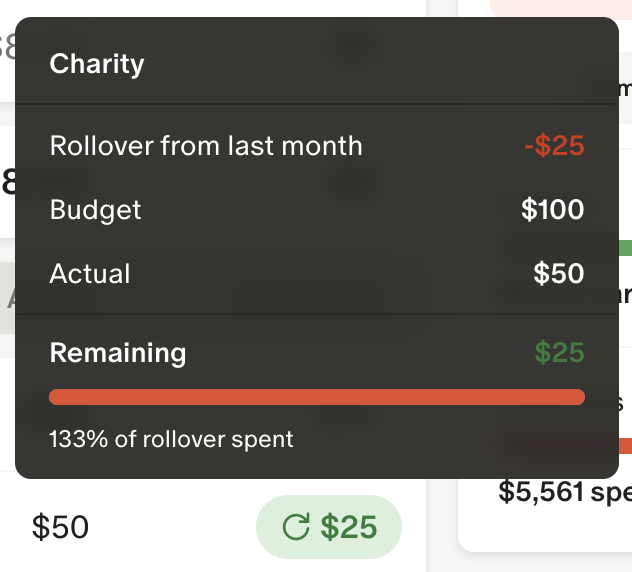
Task: Click the green $25 remaining value in tooltip
Action: tap(559, 353)
